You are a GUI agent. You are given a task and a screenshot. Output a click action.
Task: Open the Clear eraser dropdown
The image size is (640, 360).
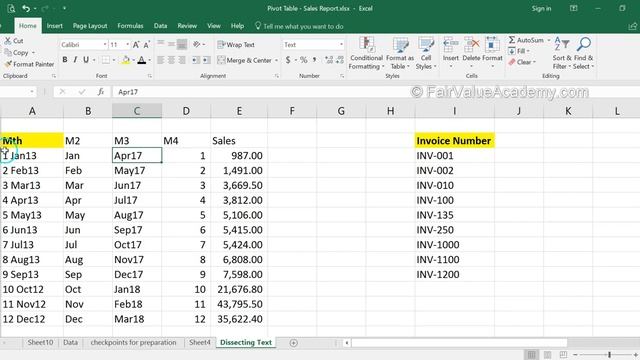click(521, 62)
